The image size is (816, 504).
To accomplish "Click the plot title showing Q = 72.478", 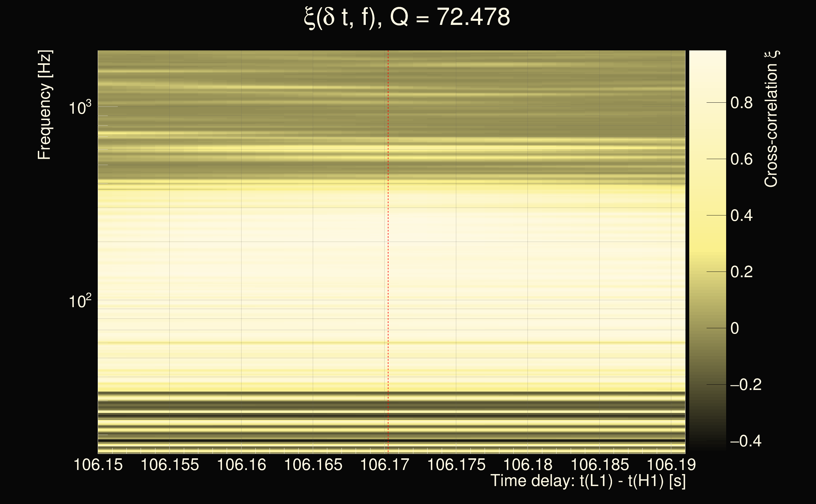I will click(407, 17).
